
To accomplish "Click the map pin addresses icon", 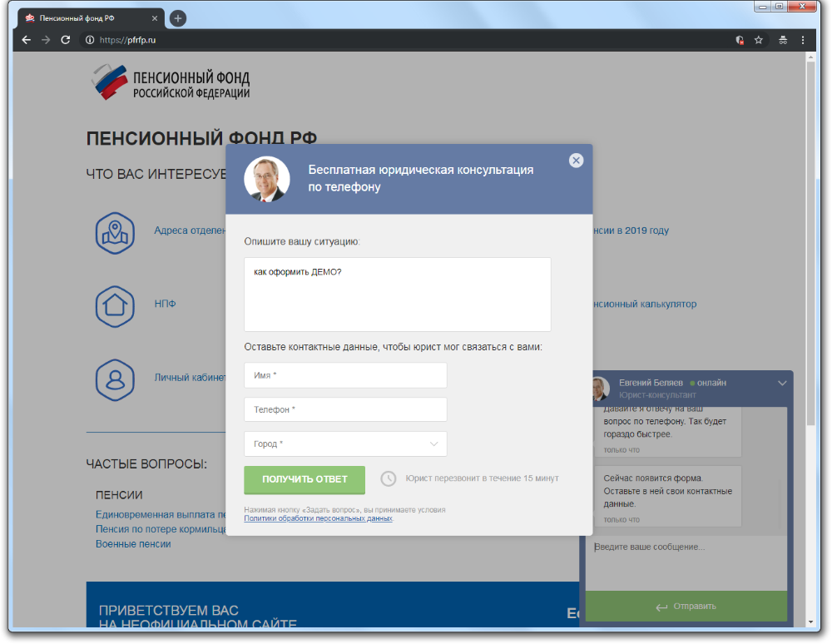I will coord(115,232).
